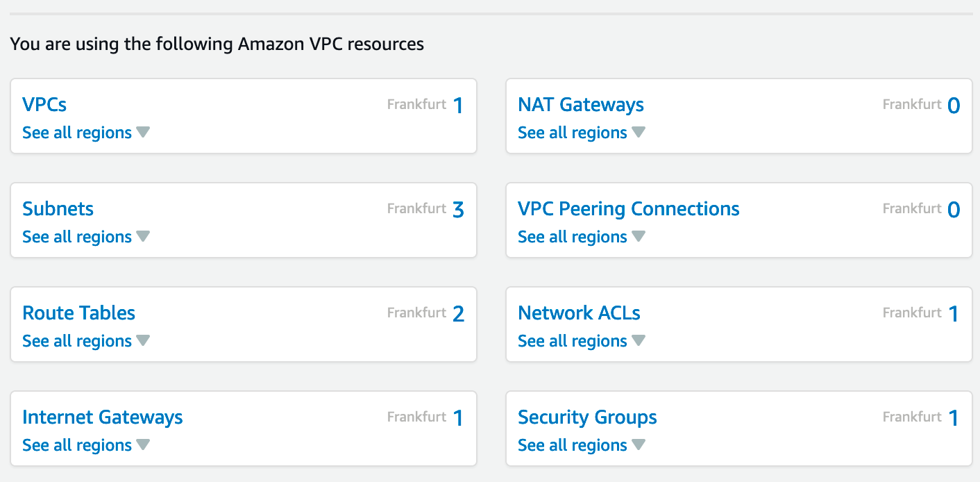Expand See all regions under Security Groups
980x482 pixels.
click(581, 445)
